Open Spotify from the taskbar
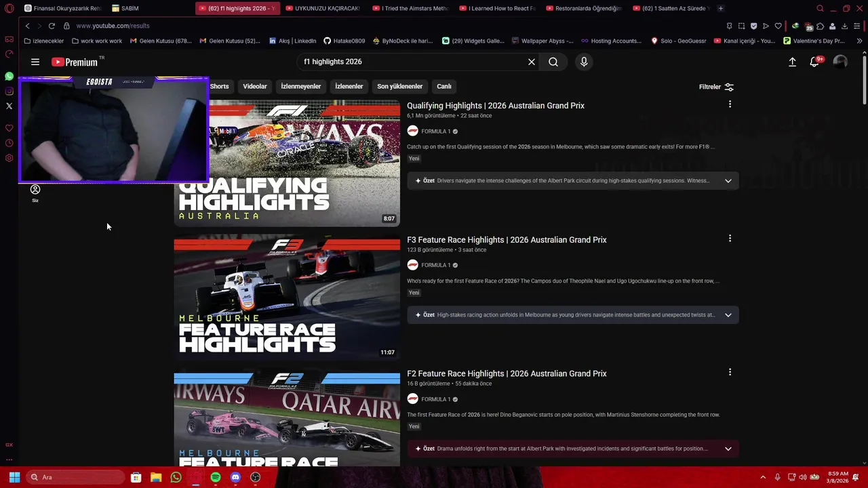 click(x=216, y=477)
